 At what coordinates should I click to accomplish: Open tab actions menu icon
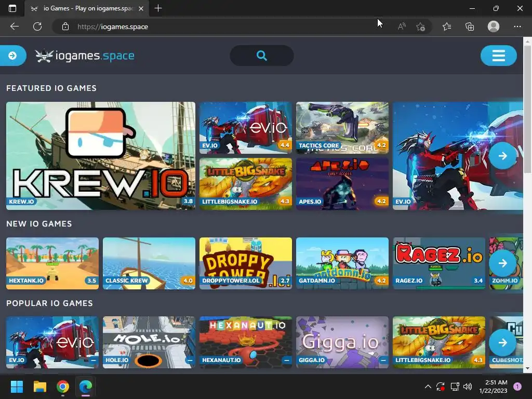(x=12, y=8)
